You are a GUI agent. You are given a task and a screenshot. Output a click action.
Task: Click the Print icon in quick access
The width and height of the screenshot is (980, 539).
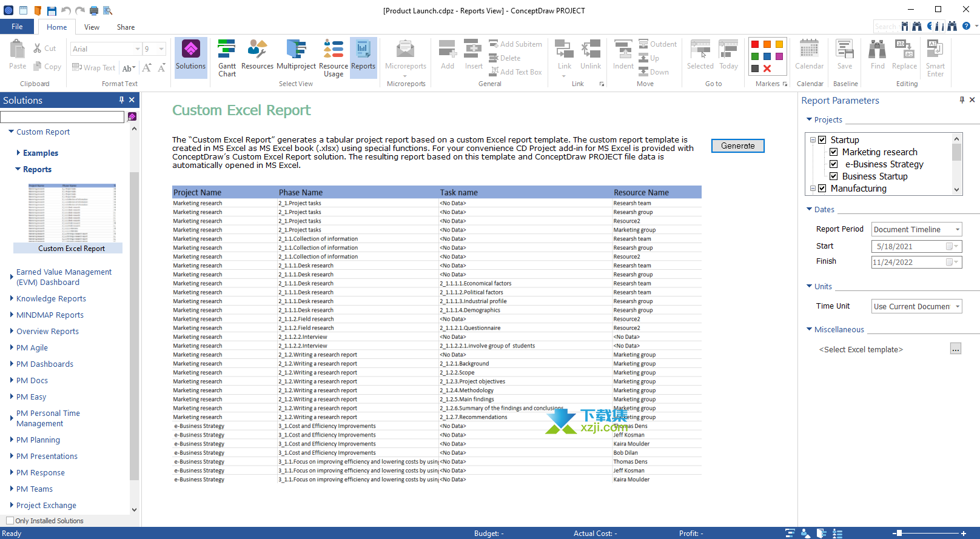[x=94, y=10]
